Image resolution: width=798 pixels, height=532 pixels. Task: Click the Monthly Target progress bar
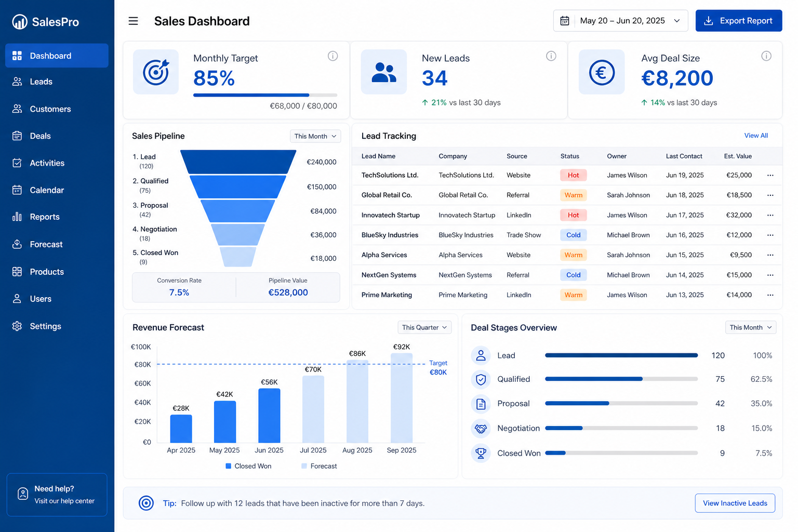[265, 95]
